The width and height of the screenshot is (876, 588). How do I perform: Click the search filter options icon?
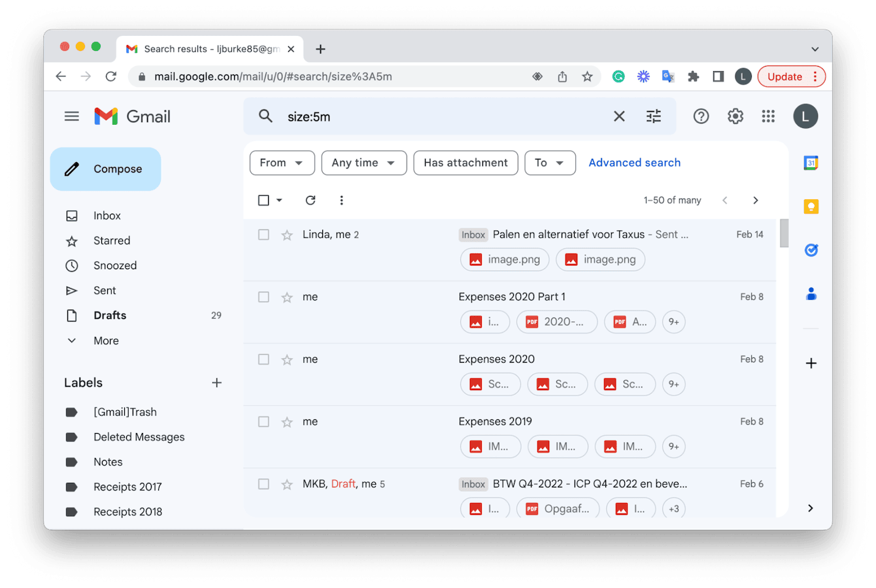point(654,116)
